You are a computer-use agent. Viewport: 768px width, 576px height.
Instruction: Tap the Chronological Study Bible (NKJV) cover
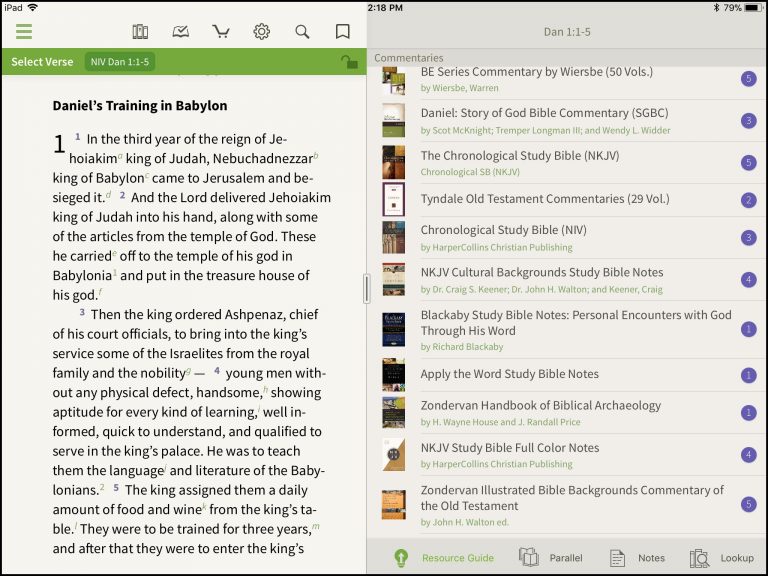coord(393,163)
